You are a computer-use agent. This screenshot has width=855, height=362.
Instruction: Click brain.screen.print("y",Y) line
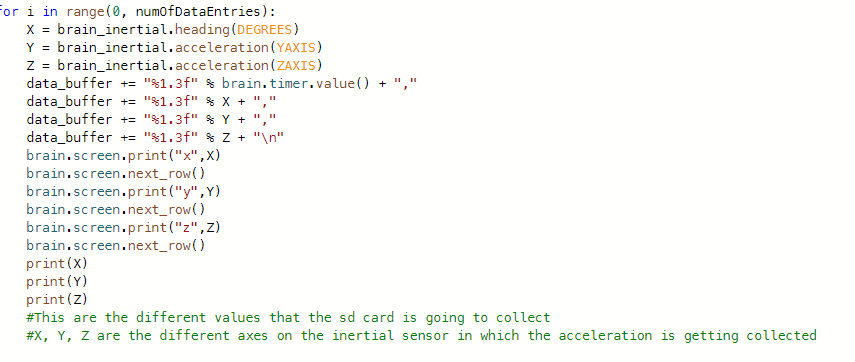tap(123, 191)
